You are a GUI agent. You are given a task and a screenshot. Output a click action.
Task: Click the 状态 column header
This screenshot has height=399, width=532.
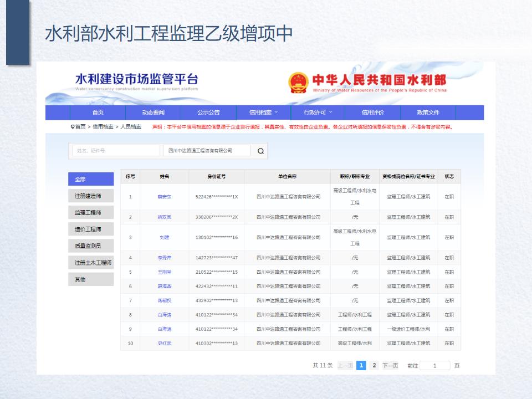pos(449,176)
